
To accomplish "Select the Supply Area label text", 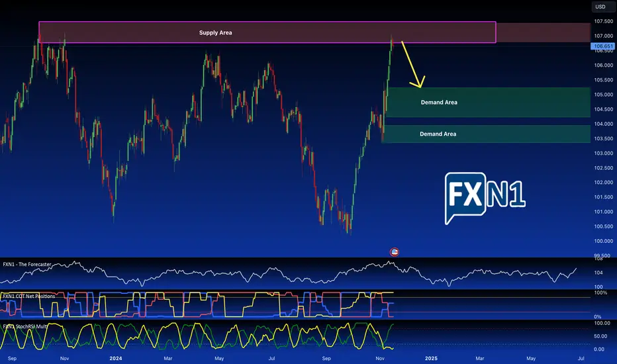I will click(x=215, y=32).
